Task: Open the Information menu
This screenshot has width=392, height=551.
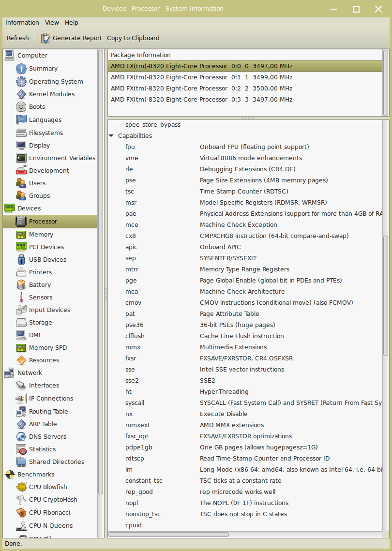Action: tap(22, 22)
